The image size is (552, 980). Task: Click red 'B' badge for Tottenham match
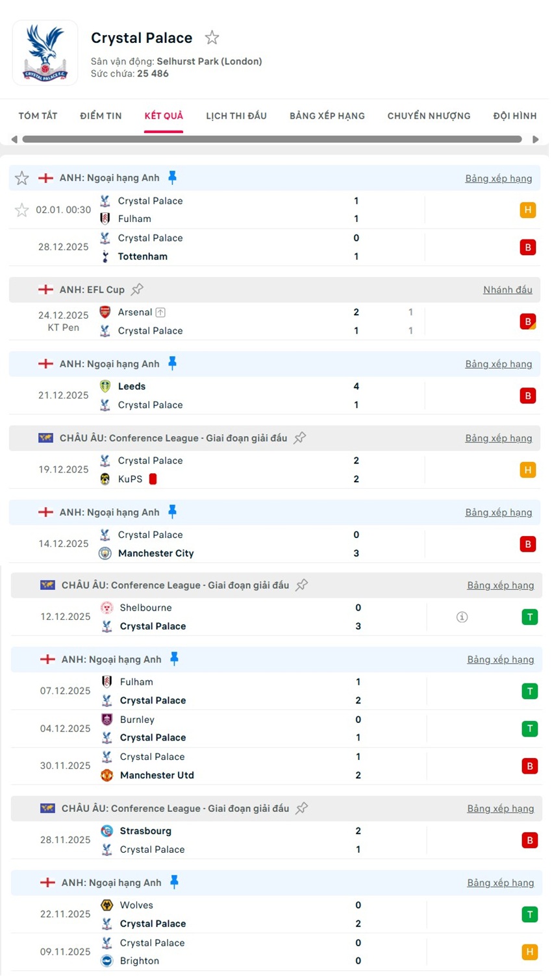point(527,247)
